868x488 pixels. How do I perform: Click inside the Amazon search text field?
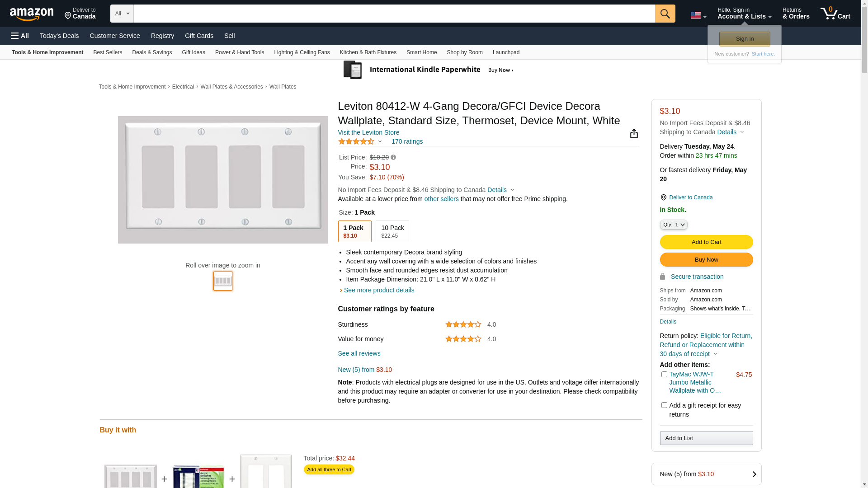coord(393,14)
